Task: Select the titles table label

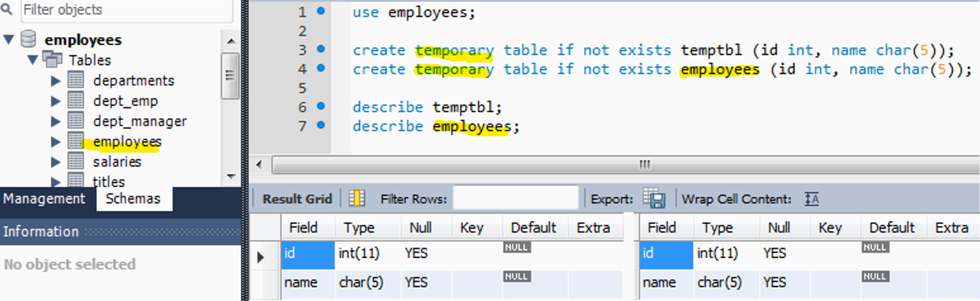Action: [108, 181]
